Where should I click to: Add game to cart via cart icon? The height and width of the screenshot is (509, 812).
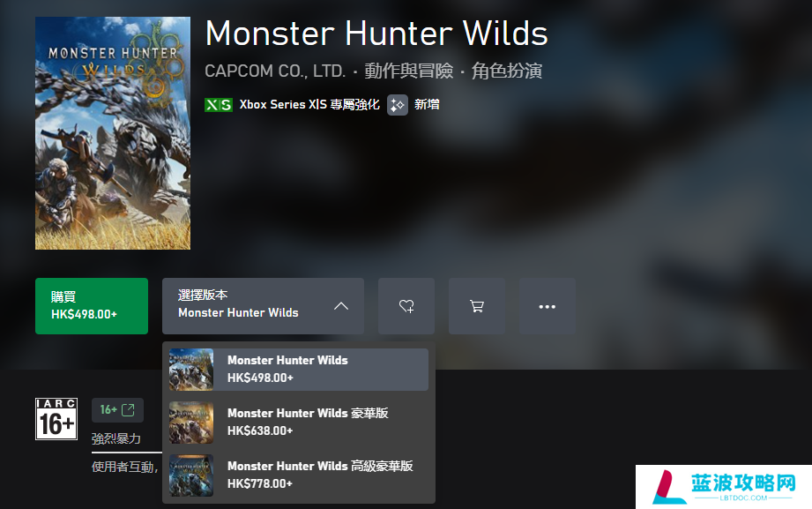pos(476,306)
